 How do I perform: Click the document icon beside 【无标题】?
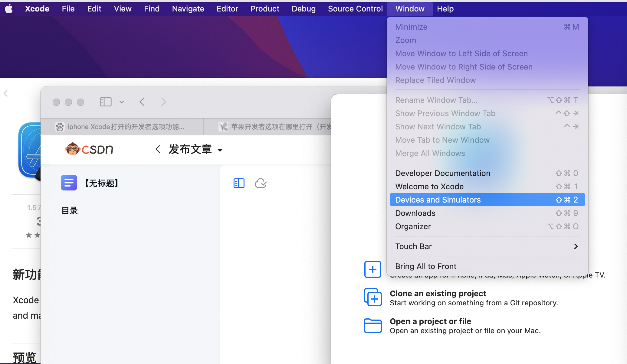click(69, 183)
